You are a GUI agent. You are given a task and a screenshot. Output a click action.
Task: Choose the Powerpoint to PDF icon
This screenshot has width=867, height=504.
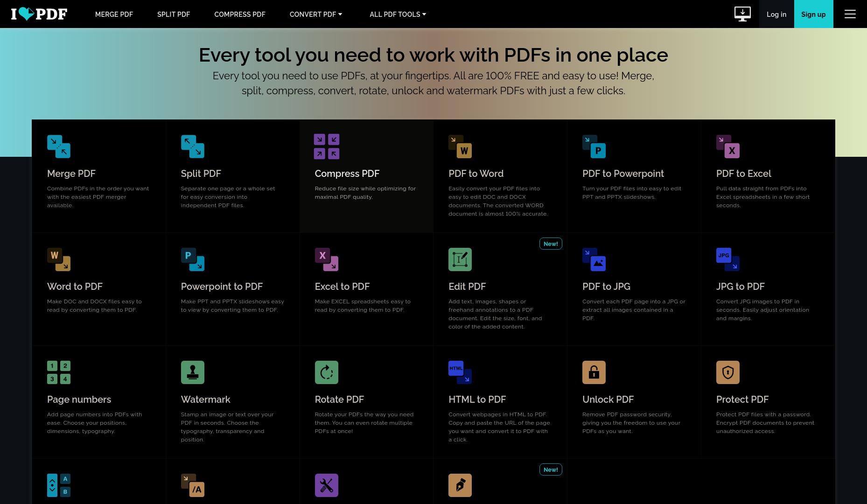click(193, 259)
